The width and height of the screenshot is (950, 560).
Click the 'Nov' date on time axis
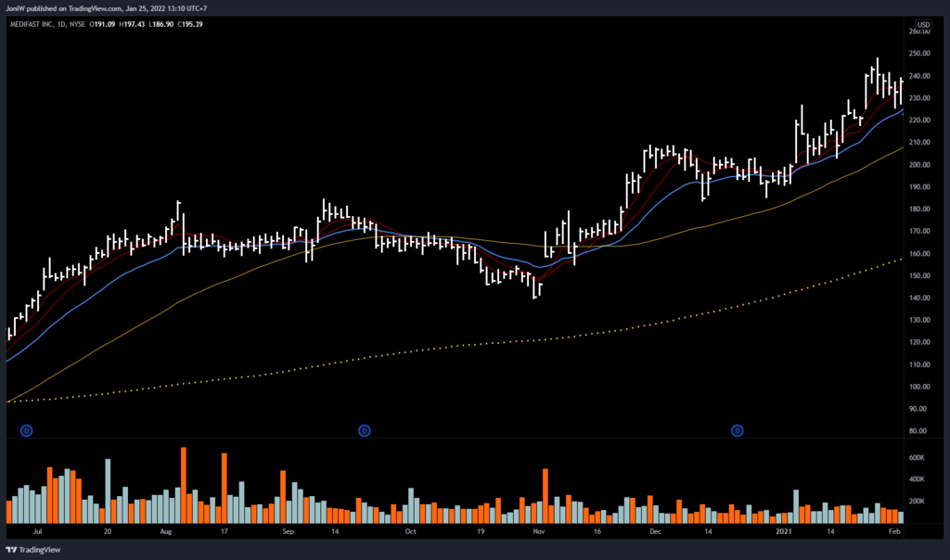point(538,533)
